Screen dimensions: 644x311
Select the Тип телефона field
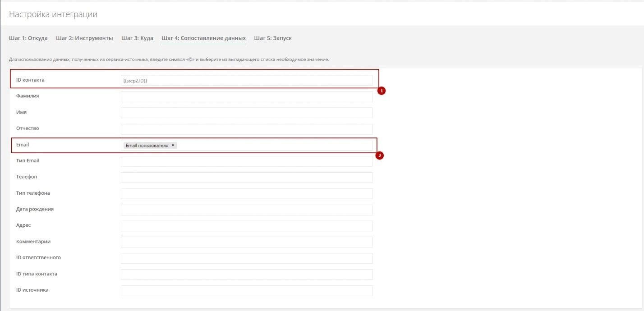(246, 194)
